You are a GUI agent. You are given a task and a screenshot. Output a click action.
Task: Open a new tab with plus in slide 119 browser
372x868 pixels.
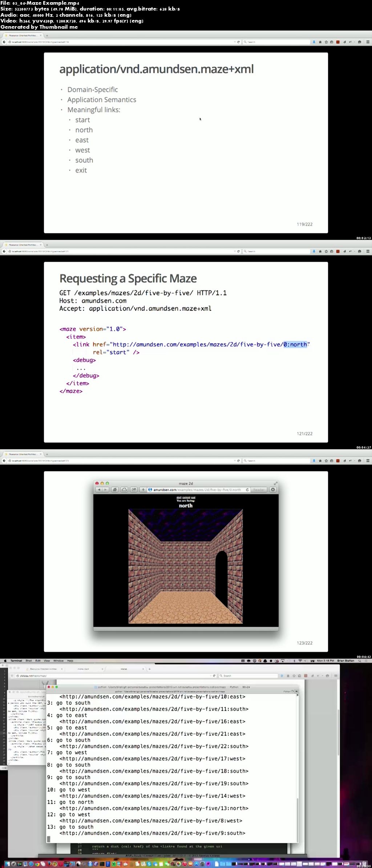tap(47, 36)
